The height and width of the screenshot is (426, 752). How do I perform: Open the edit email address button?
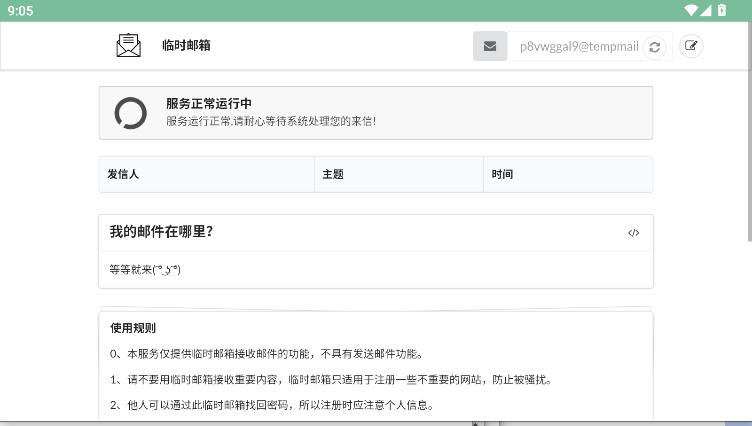tap(691, 46)
